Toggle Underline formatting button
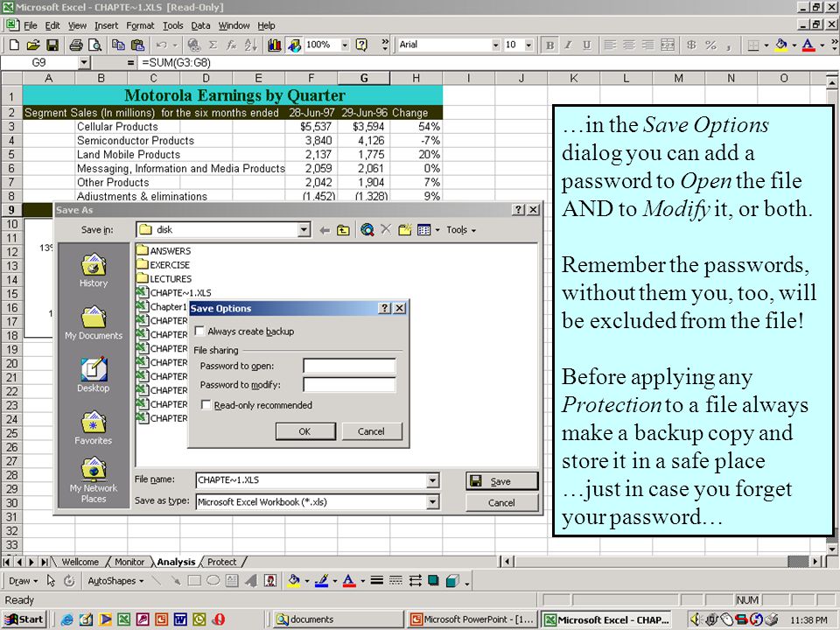 (x=586, y=45)
